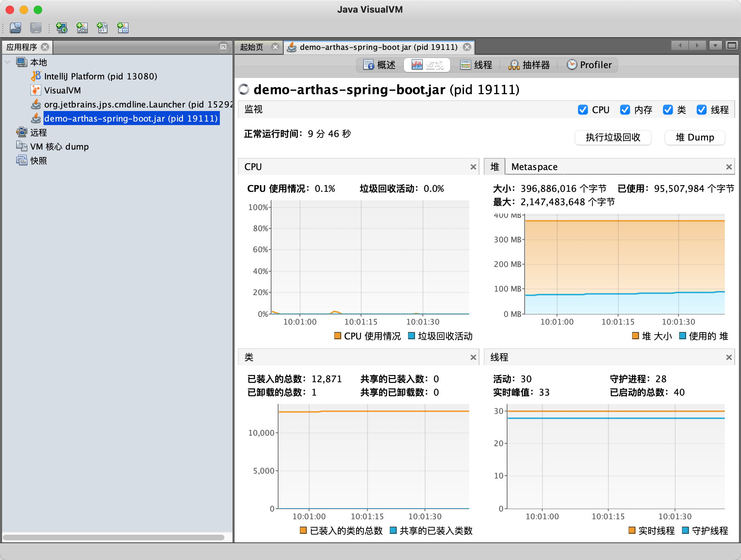Viewport: 741px width, 560px height.
Task: Select org.jetbrains.jps.cmdline.Launcher entry
Action: pos(138,104)
